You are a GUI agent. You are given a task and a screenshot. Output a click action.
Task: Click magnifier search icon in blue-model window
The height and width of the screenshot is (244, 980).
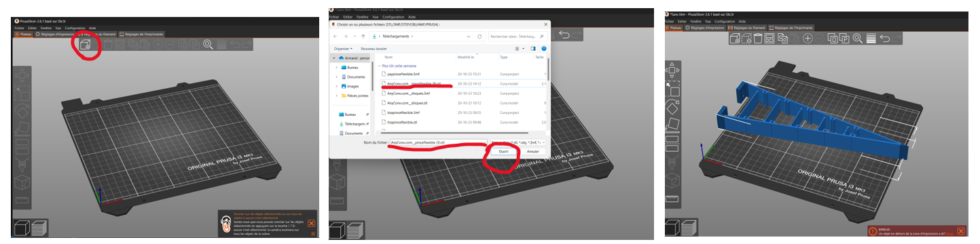(858, 39)
